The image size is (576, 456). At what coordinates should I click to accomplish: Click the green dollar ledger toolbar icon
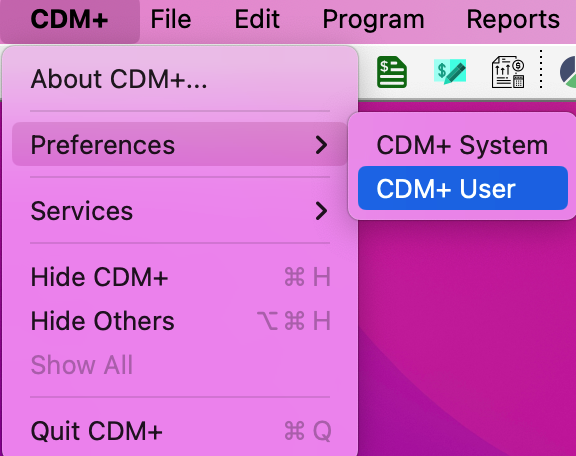point(392,72)
